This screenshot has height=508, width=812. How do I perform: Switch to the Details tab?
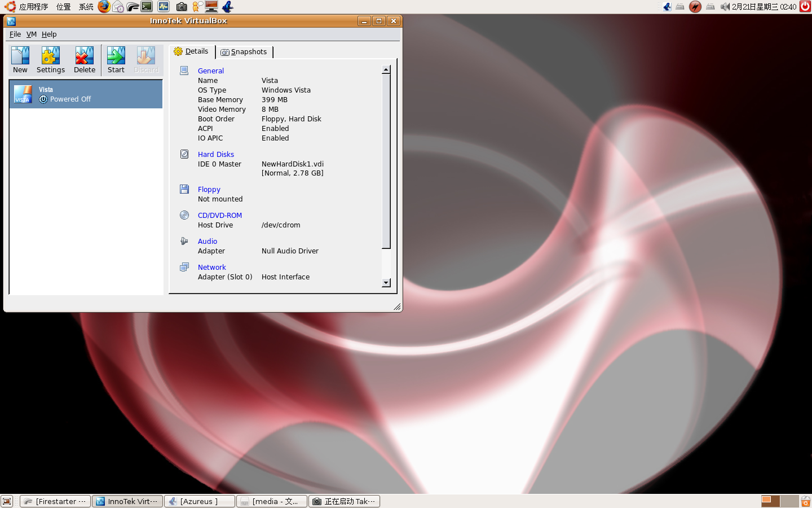192,51
